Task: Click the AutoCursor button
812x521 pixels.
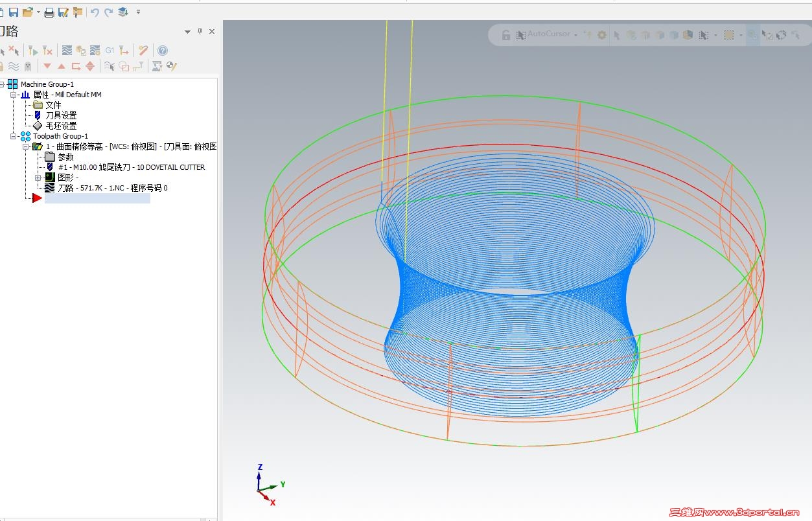Action: click(x=543, y=34)
